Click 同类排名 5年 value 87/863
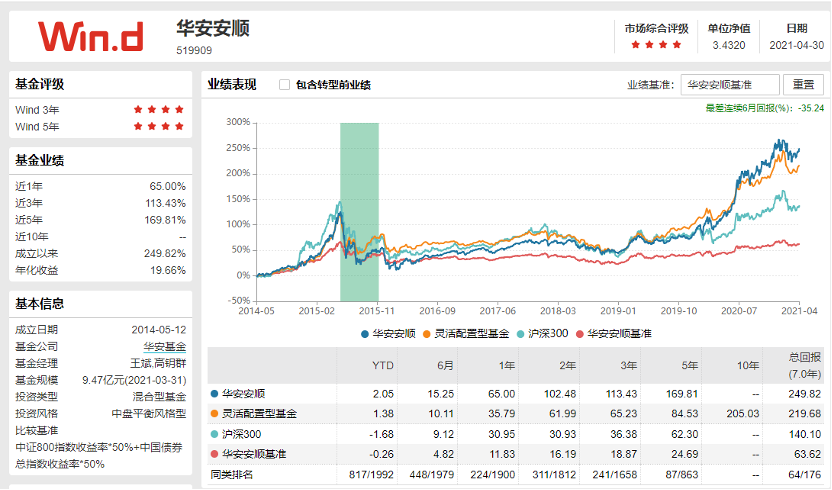This screenshot has width=832, height=490. (682, 474)
